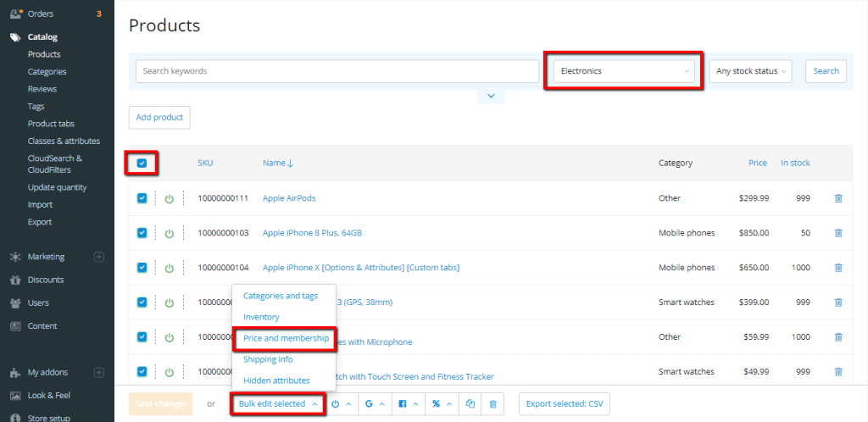The height and width of the screenshot is (422, 868).
Task: Open the Google feed bulk action icon
Action: tap(375, 403)
